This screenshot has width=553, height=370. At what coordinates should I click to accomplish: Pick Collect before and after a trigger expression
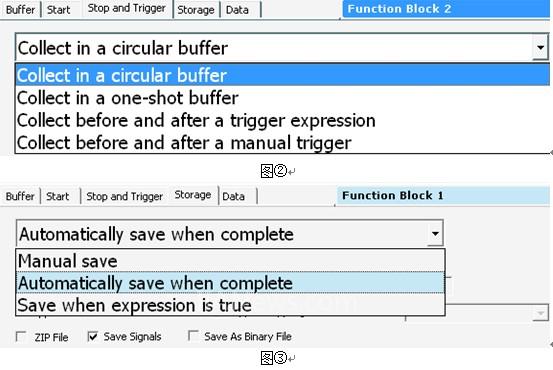pos(282,120)
